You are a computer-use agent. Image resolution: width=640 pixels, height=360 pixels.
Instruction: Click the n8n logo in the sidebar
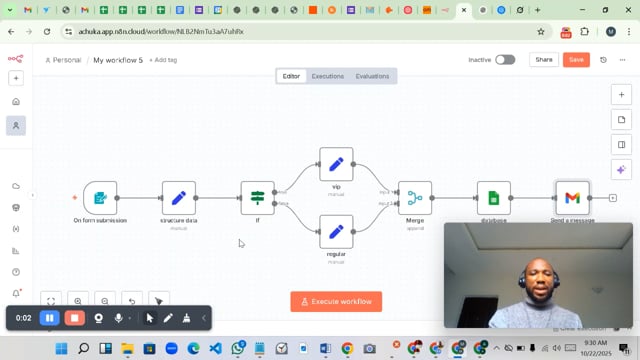[16, 59]
